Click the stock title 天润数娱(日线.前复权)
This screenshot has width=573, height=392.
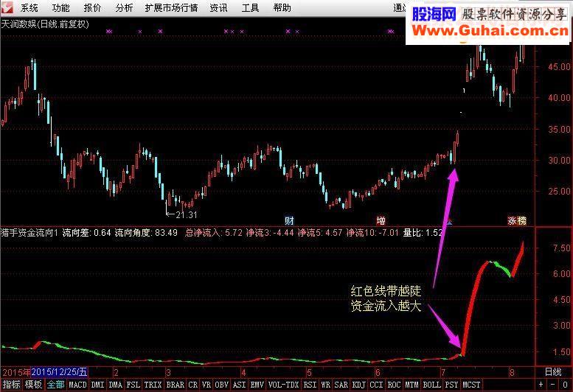[45, 24]
